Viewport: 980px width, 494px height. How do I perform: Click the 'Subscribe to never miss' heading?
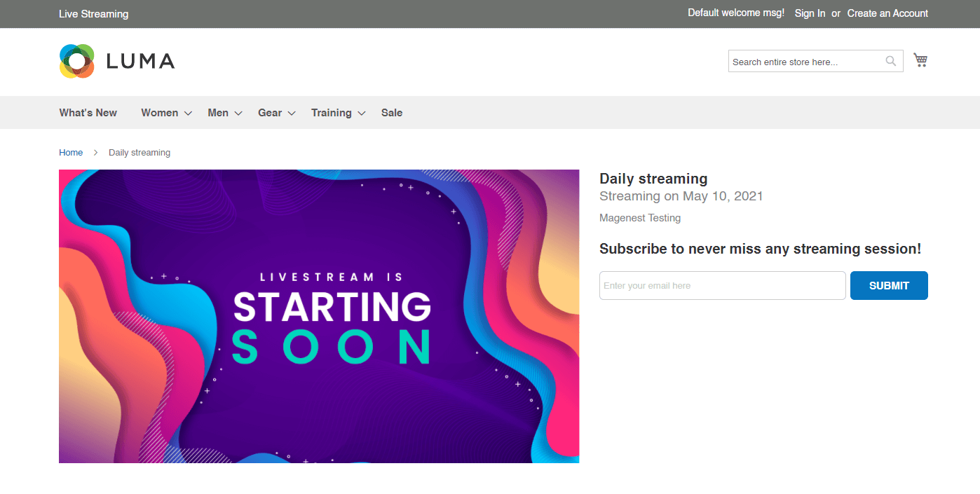(761, 249)
